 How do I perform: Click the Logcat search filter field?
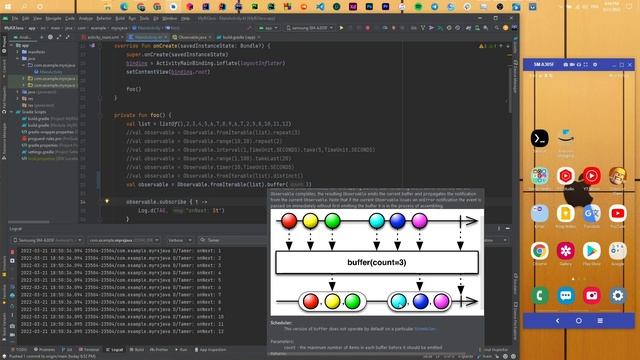[x=232, y=240]
